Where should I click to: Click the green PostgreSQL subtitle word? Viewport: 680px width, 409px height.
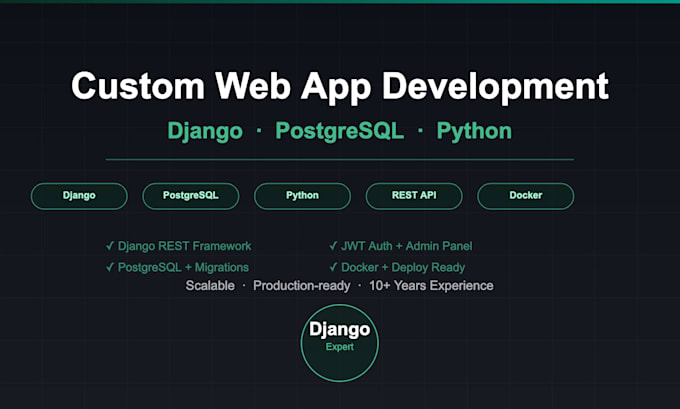tap(340, 131)
